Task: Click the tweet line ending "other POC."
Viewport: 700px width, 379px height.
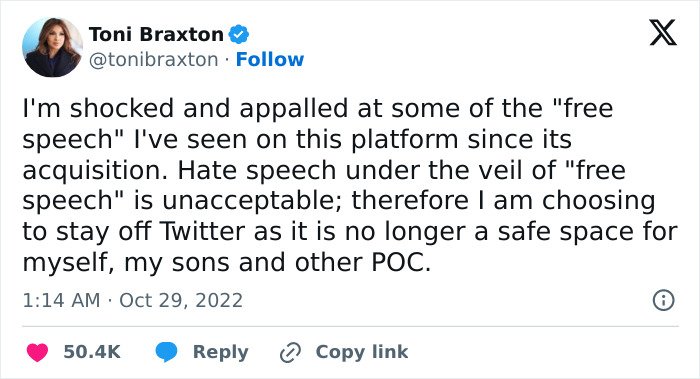Action: 227,262
